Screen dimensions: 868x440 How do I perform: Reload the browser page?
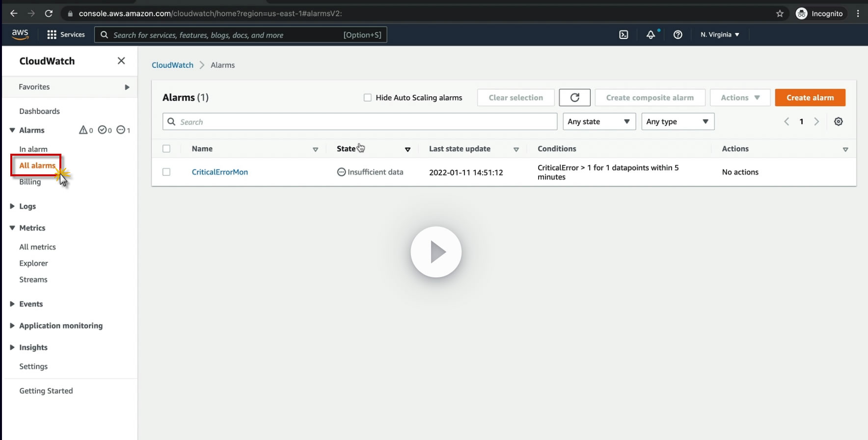pos(49,14)
